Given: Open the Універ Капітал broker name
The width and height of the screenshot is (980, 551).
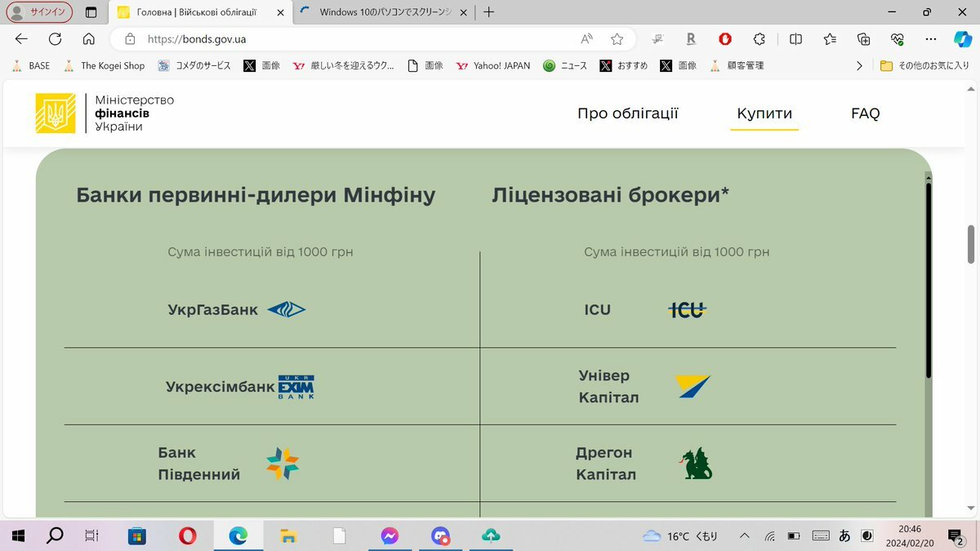Looking at the screenshot, I should [x=608, y=387].
